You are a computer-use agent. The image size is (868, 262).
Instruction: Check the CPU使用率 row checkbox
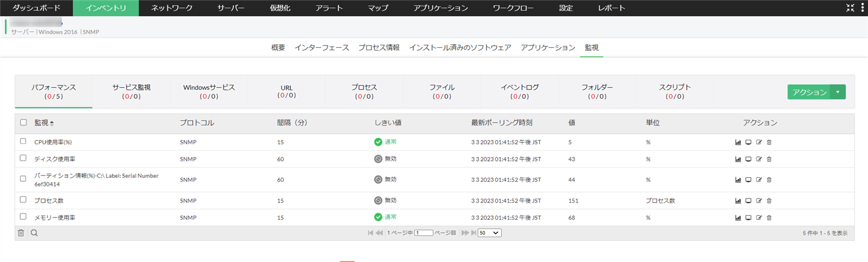(23, 141)
